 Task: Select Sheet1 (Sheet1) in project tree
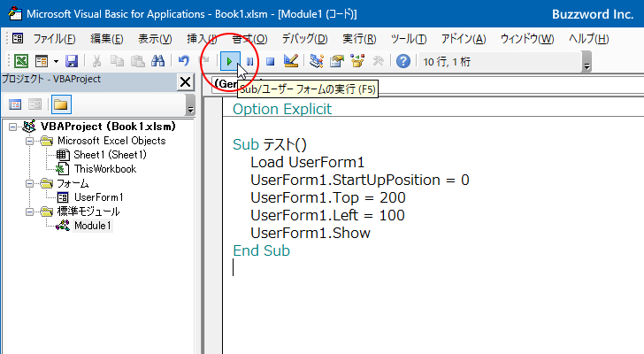(x=110, y=155)
